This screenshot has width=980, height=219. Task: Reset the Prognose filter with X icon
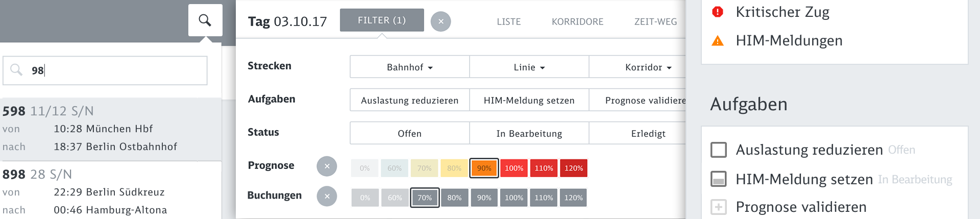point(327,166)
